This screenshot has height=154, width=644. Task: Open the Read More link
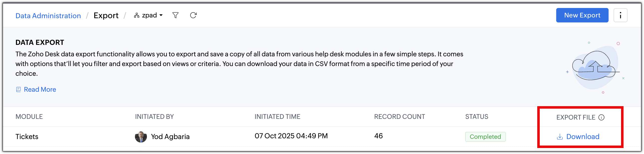[40, 89]
